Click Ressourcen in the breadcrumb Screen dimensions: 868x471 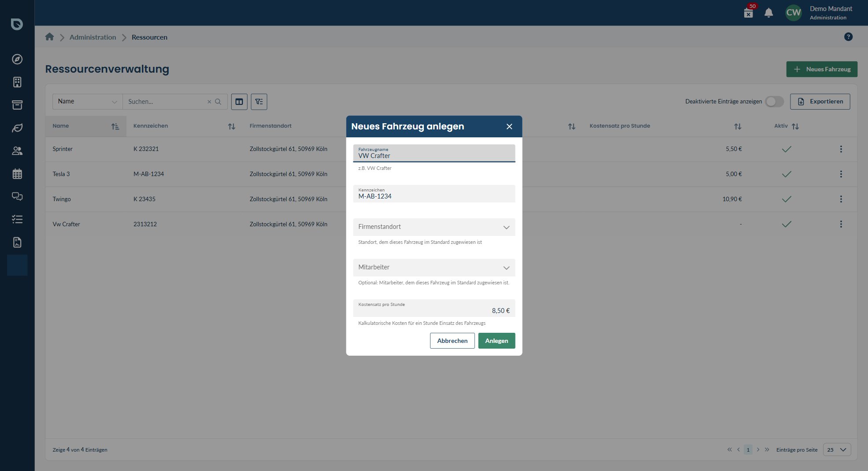[x=149, y=37]
